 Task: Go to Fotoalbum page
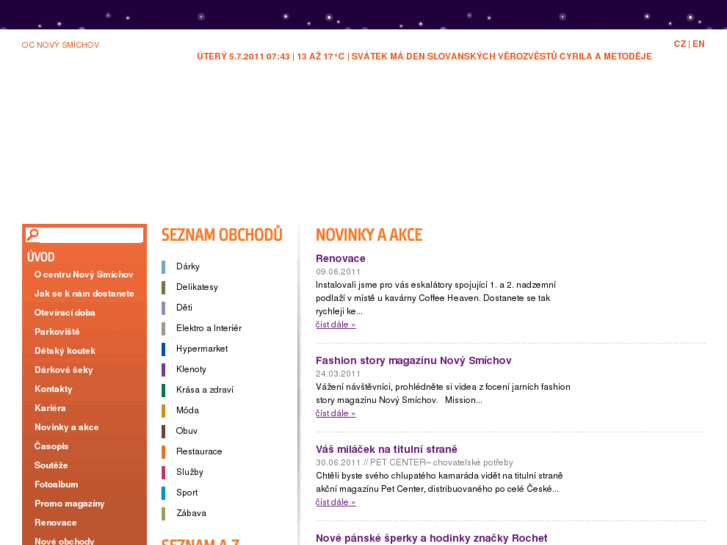(56, 484)
